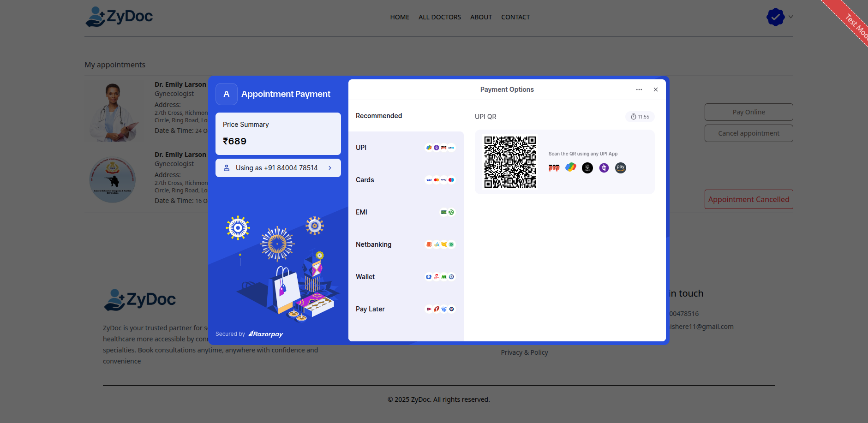Click the PhonePe icon

pyautogui.click(x=604, y=168)
